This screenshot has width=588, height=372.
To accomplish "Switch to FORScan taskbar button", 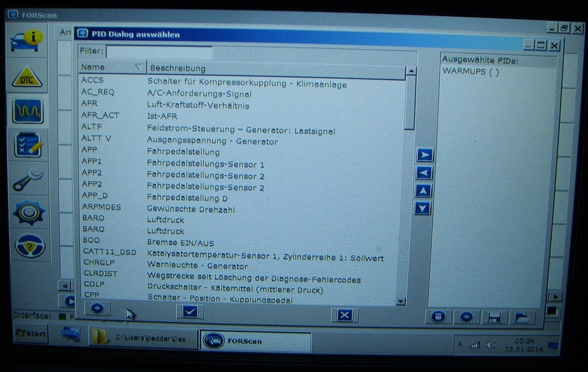I will [x=256, y=341].
